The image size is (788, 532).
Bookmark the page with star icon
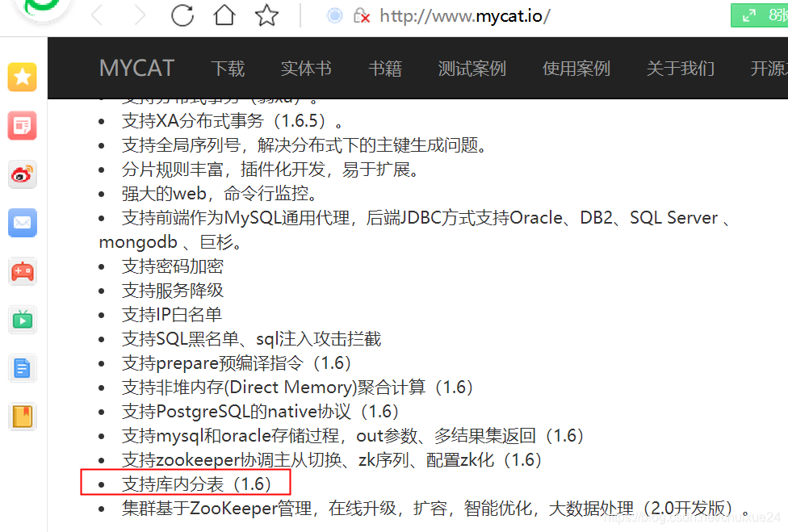[266, 15]
